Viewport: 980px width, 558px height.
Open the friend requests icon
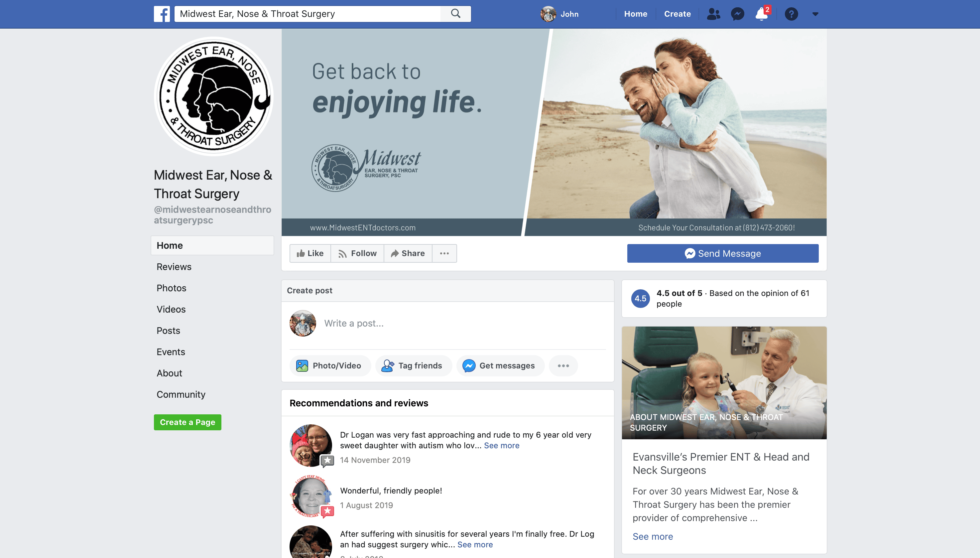coord(713,14)
